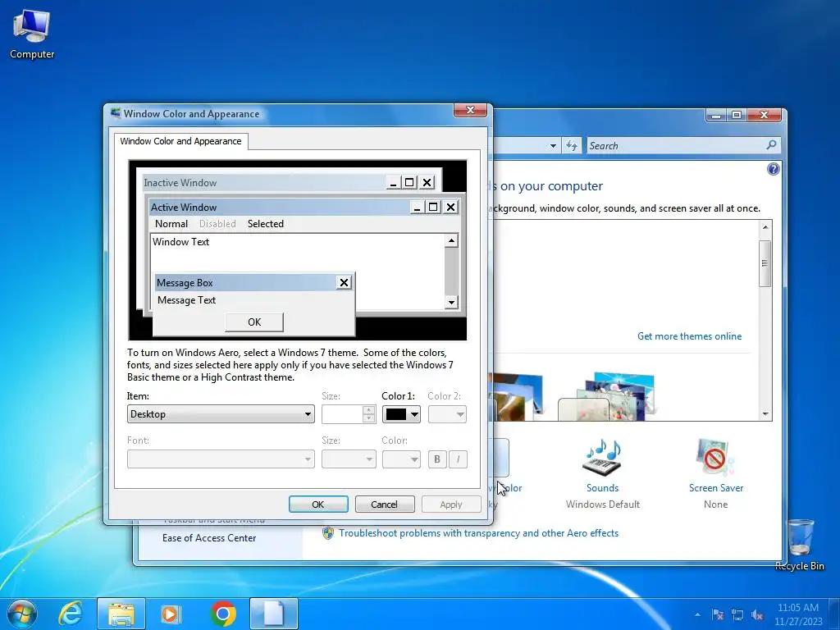Viewport: 840px width, 630px height.
Task: Click the muted volume tray icon
Action: click(x=757, y=614)
